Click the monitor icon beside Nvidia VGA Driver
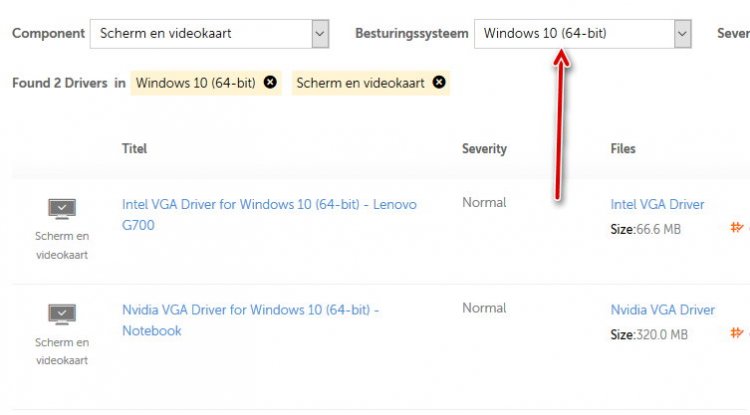Image resolution: width=750 pixels, height=415 pixels. pyautogui.click(x=62, y=315)
